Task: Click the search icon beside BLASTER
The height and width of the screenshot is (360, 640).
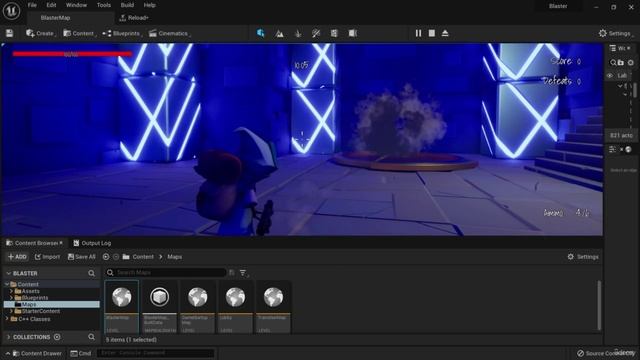Action: click(91, 273)
